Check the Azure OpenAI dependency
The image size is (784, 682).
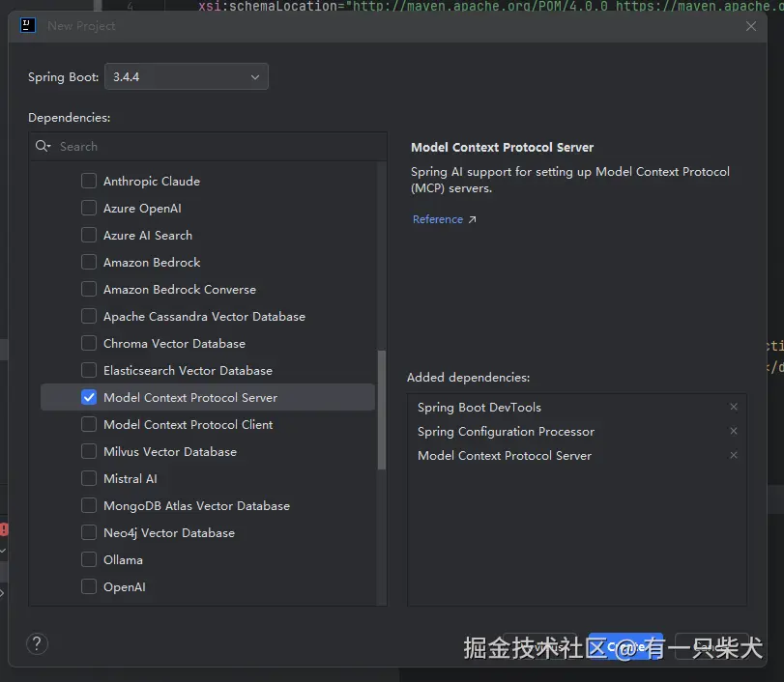(89, 208)
